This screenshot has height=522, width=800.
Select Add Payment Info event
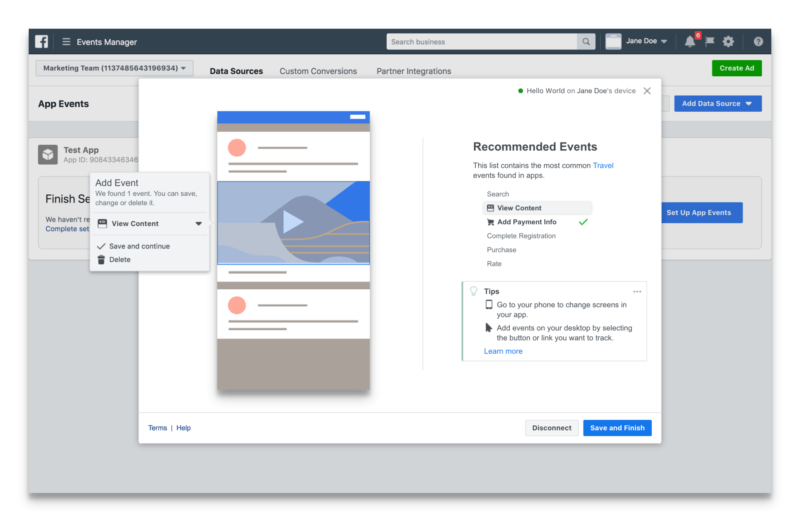(527, 222)
